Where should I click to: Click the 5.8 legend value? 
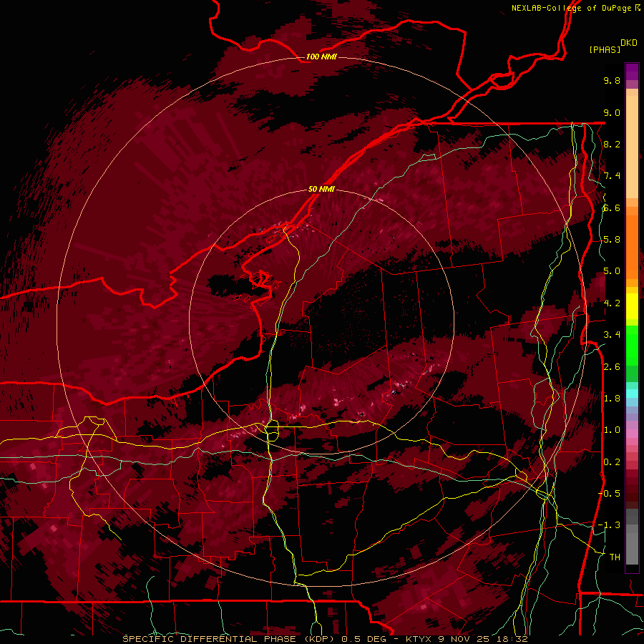612,240
